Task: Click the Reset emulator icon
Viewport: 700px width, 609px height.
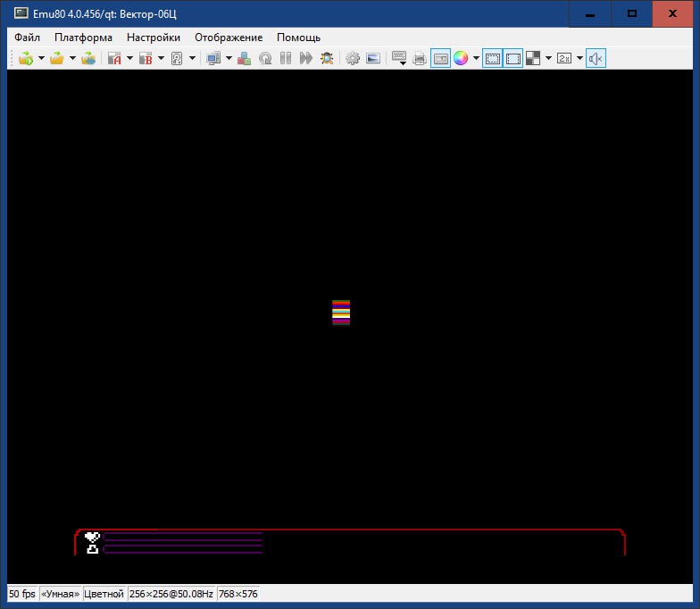Action: pyautogui.click(x=265, y=59)
